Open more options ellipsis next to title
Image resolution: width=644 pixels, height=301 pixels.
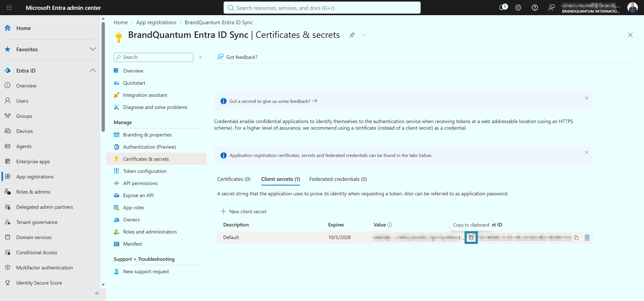364,35
